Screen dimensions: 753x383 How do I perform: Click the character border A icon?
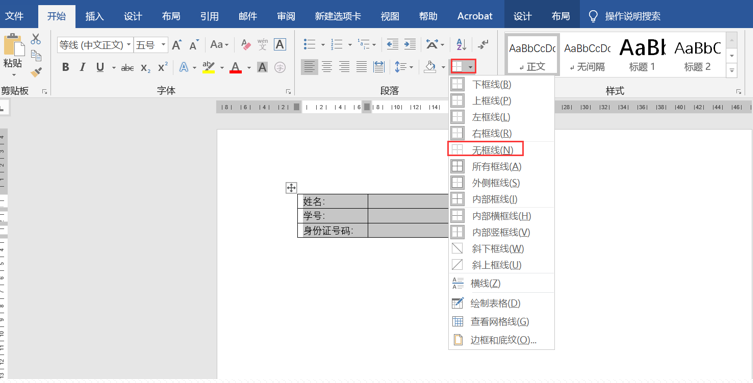280,45
